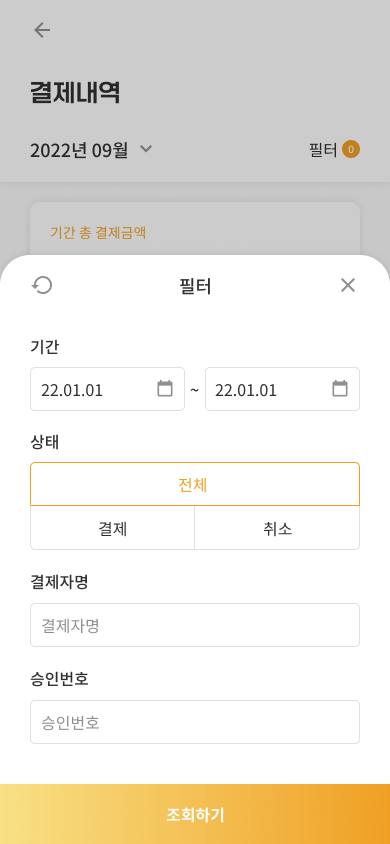Click the end date 22.01.01 field

282,389
